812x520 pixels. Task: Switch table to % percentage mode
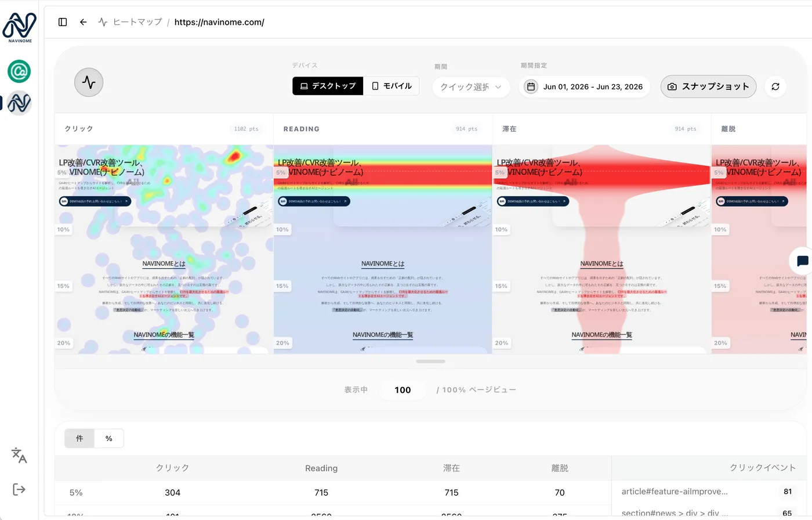(108, 438)
